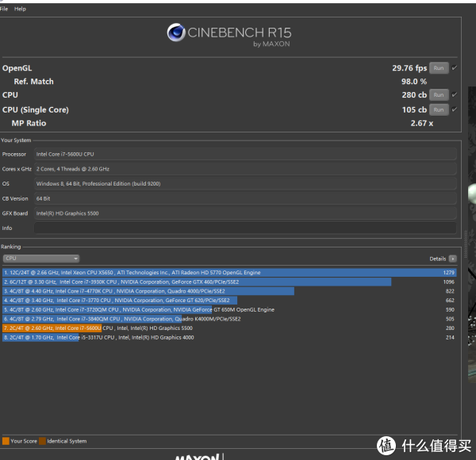Click the Identical System legend swatch
The height and width of the screenshot is (460, 476).
point(43,441)
